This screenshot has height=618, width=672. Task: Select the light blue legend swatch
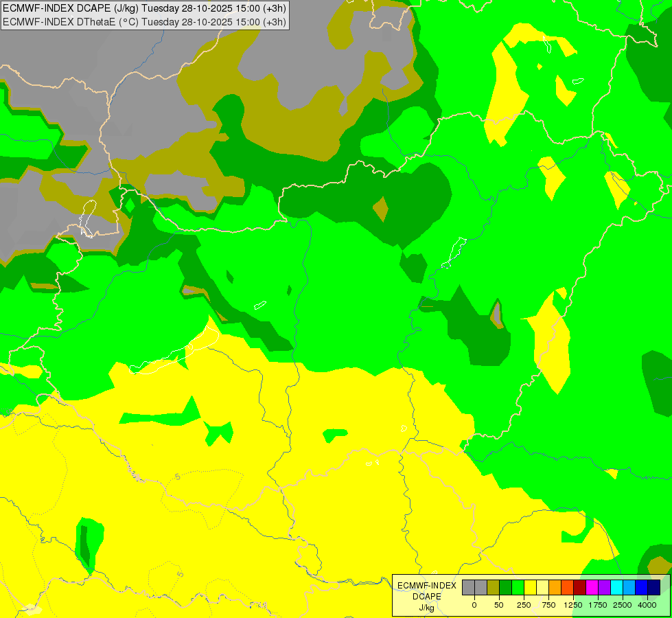tap(629, 588)
